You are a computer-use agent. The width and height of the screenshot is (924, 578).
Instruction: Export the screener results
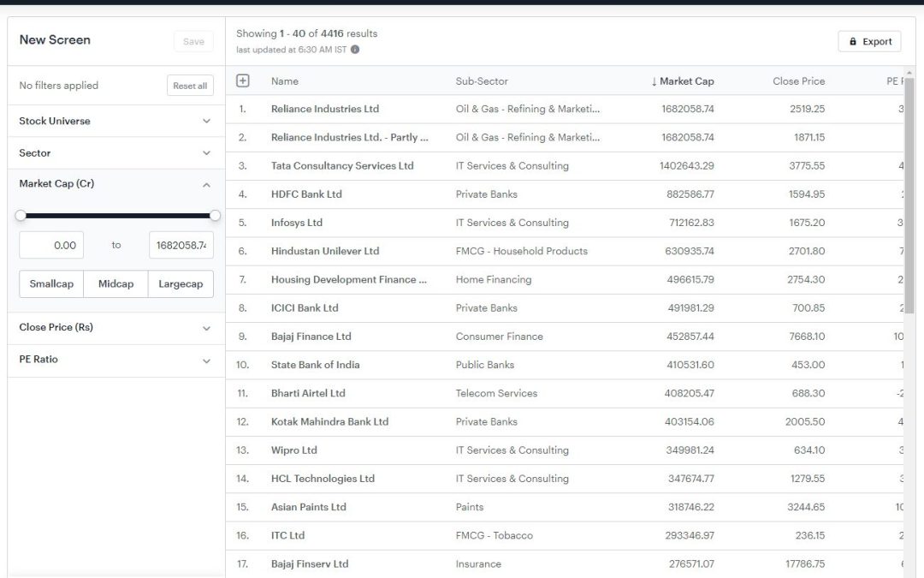[x=869, y=41]
